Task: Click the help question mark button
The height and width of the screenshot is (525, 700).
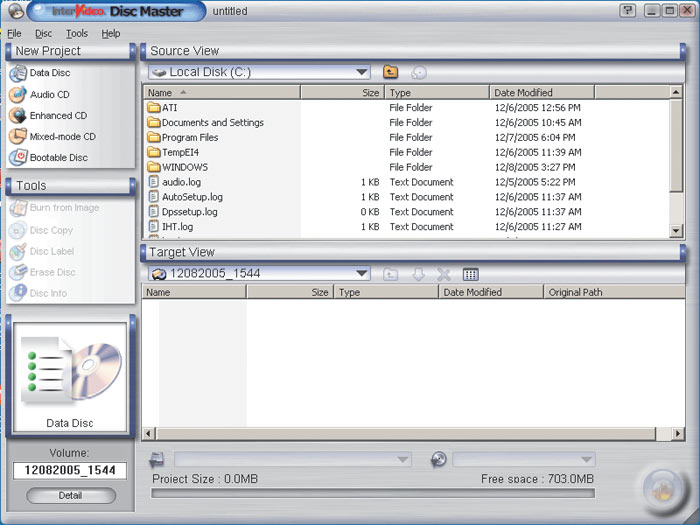Action: [628, 11]
